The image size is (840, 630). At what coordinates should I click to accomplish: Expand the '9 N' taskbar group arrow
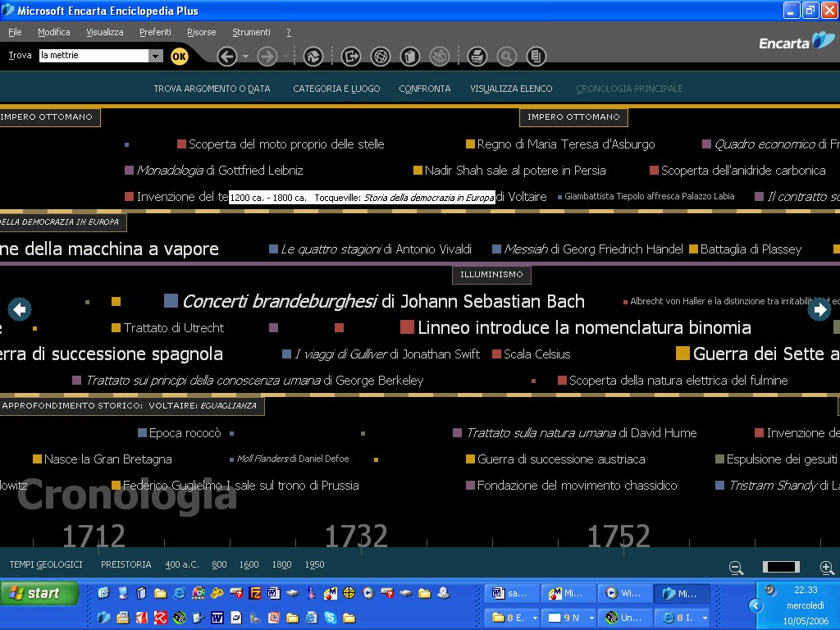[x=591, y=618]
